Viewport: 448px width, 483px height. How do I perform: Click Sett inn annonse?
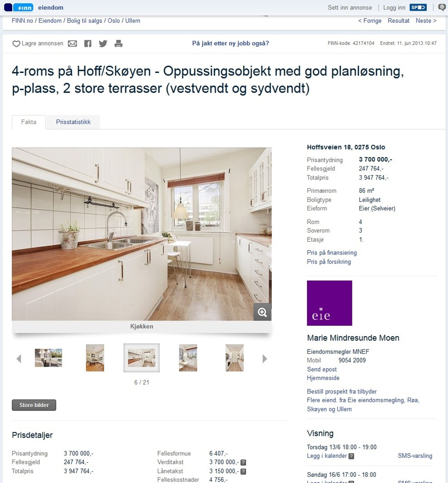(350, 8)
